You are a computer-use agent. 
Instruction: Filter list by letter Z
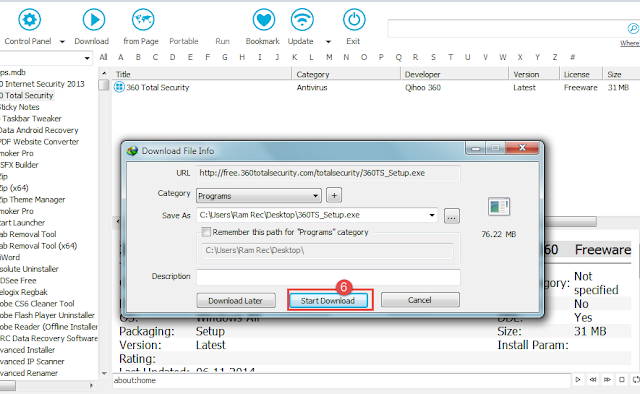[x=555, y=57]
